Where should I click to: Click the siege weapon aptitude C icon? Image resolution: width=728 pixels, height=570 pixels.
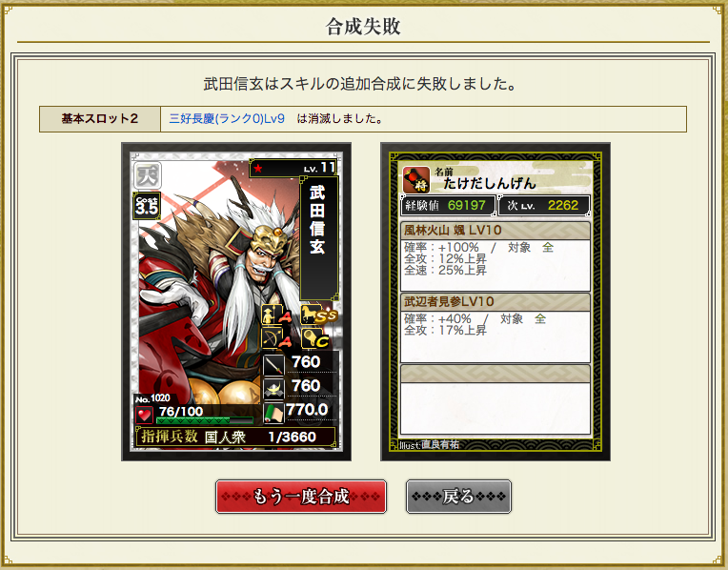315,338
